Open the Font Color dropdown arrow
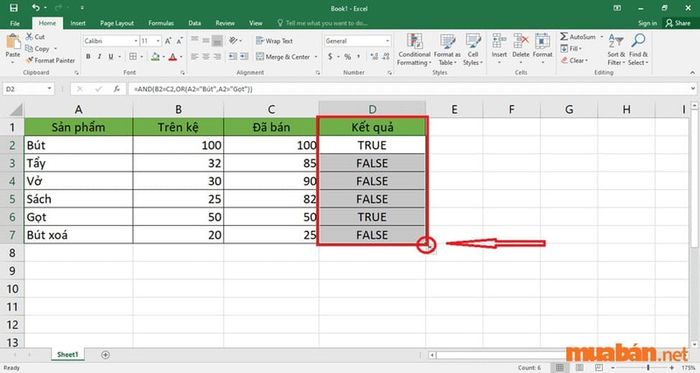 pos(181,57)
